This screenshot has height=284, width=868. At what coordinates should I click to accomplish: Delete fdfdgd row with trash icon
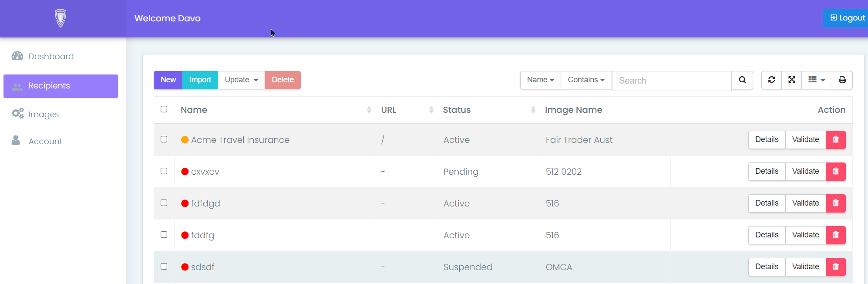coord(836,203)
